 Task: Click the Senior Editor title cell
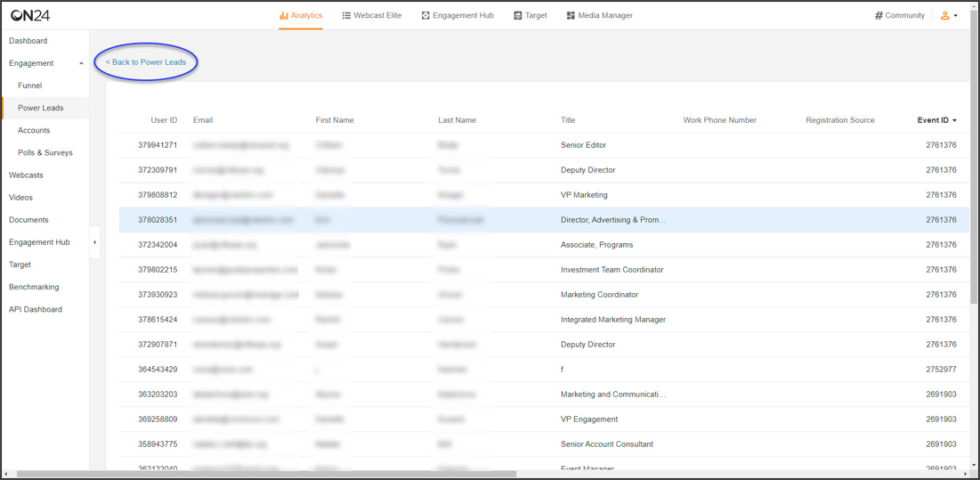tap(584, 145)
